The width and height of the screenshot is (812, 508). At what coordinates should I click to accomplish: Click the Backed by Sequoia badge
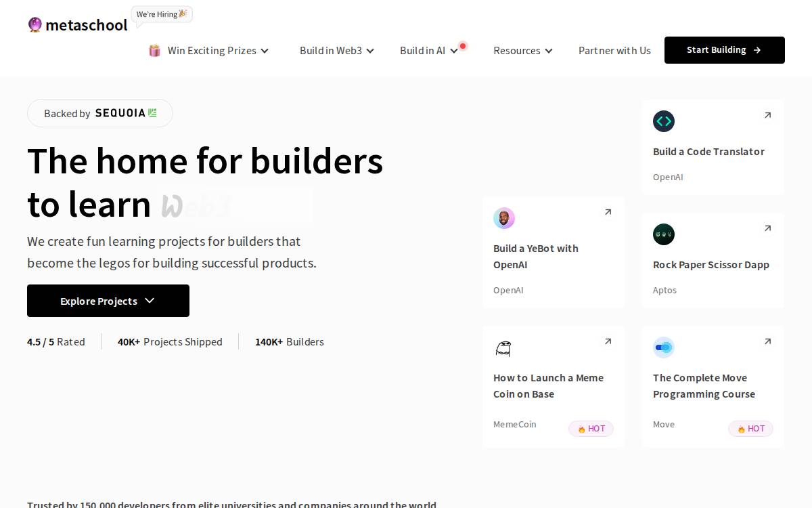pos(100,113)
